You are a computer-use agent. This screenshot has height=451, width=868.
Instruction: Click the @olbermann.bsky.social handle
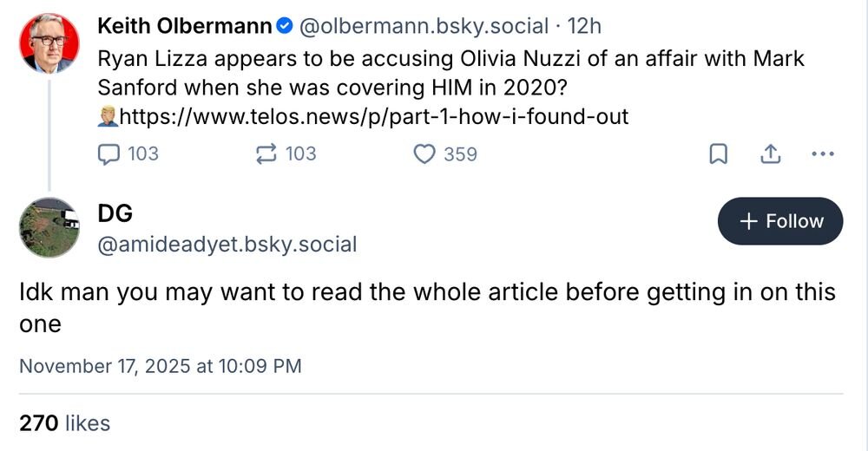(x=424, y=27)
